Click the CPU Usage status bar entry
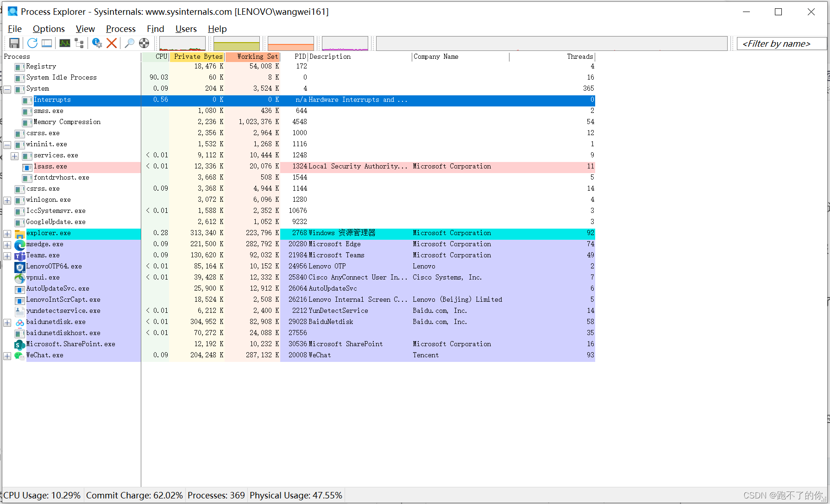The width and height of the screenshot is (830, 504). (x=42, y=495)
